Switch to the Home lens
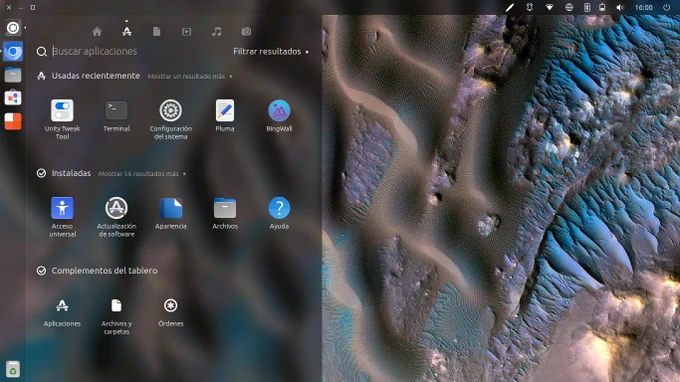 tap(97, 32)
